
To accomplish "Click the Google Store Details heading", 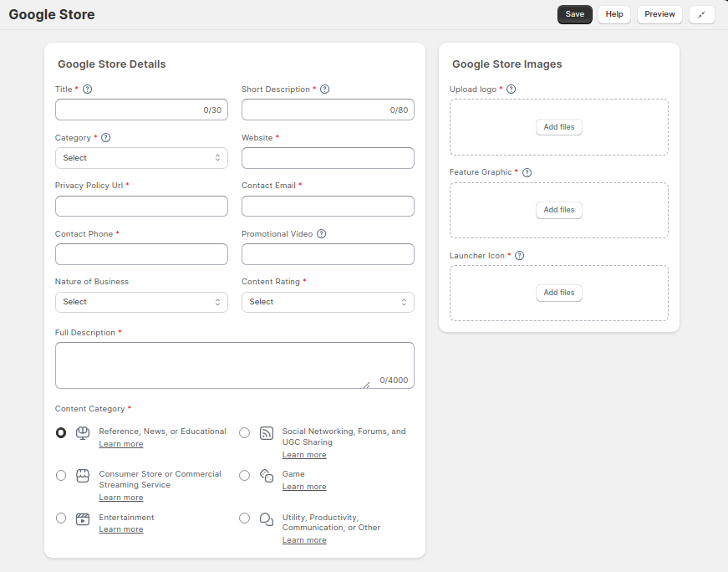I will coord(112,64).
